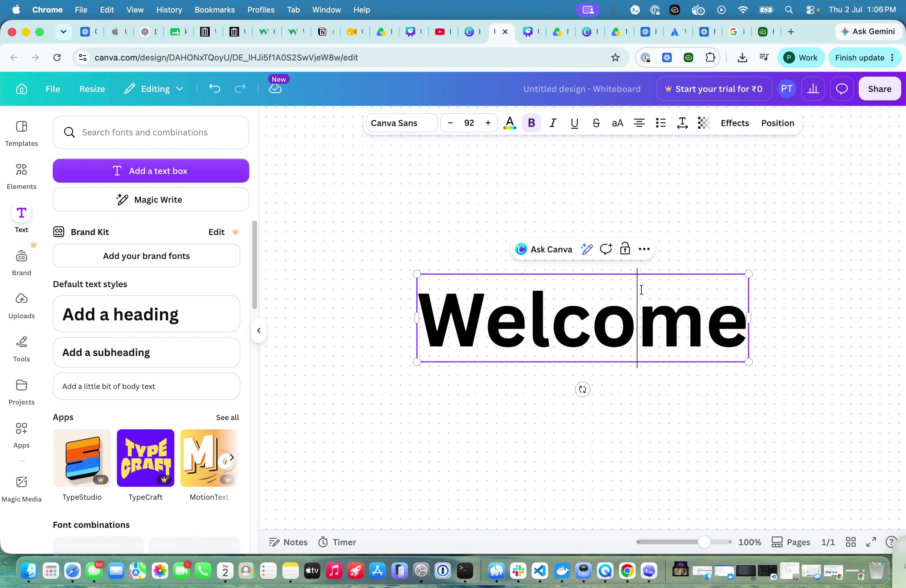Open the File menu in Canva

tap(52, 89)
